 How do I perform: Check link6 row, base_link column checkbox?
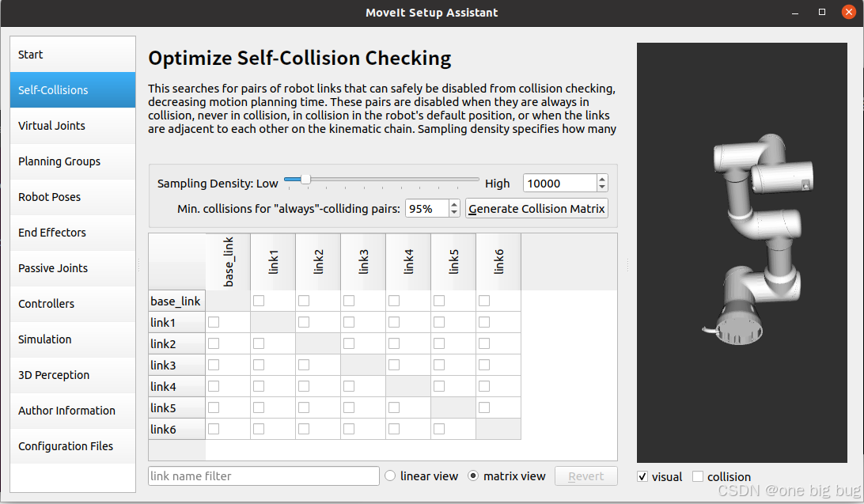pos(214,429)
